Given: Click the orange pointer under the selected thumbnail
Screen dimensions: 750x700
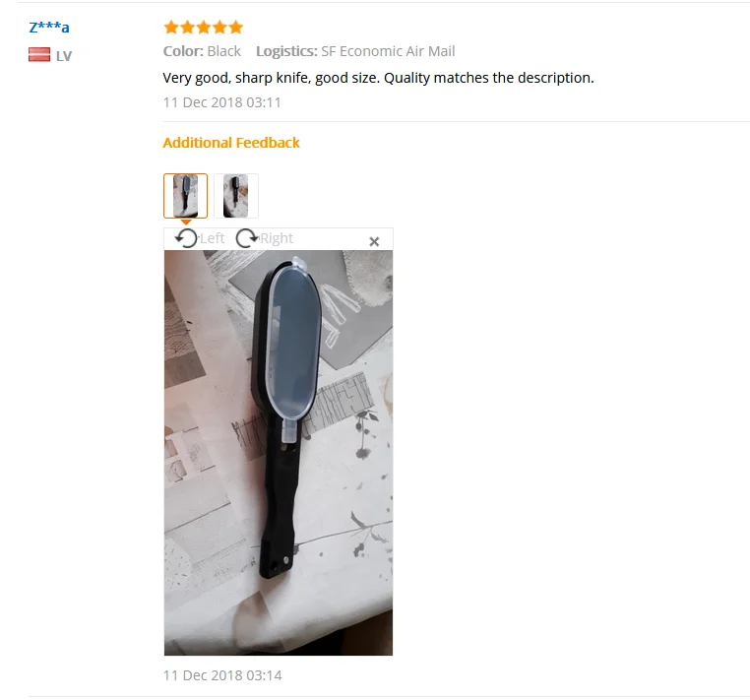Looking at the screenshot, I should [x=186, y=222].
